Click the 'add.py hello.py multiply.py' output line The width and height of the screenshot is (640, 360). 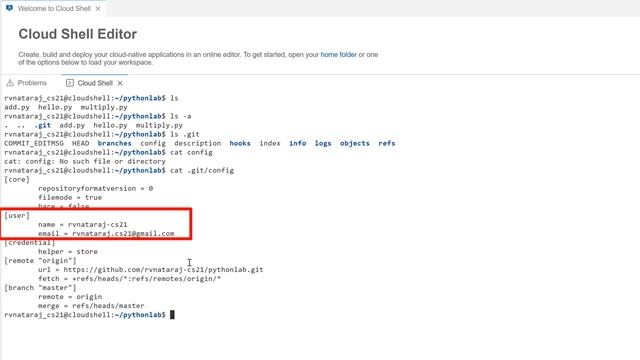(66, 107)
